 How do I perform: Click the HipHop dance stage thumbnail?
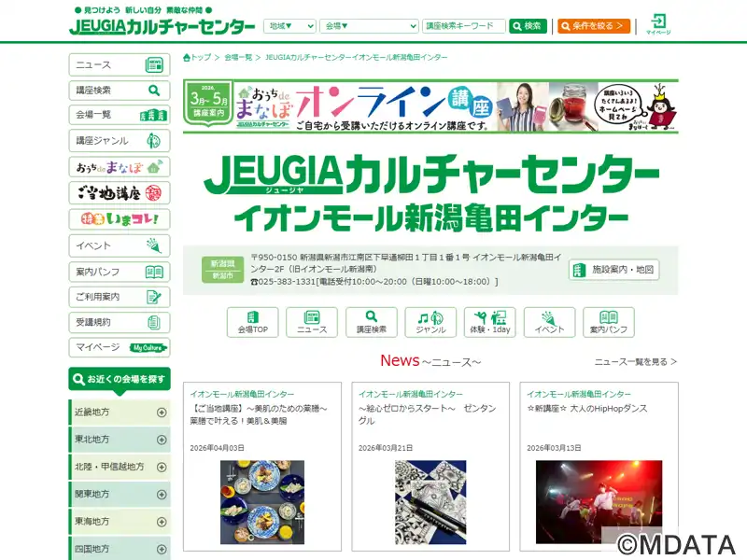(599, 502)
